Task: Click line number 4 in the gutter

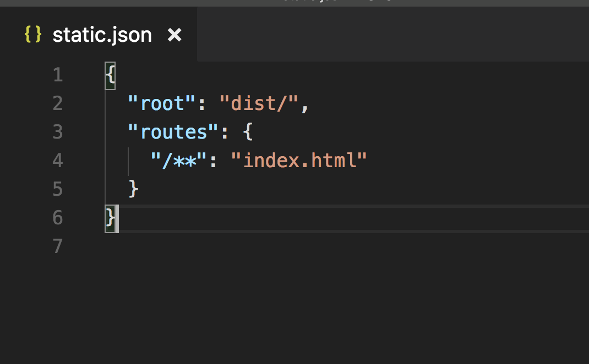Action: [57, 160]
